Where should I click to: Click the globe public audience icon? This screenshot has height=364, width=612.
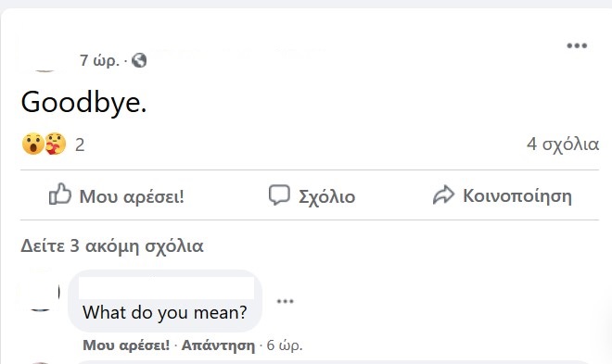[x=139, y=60]
